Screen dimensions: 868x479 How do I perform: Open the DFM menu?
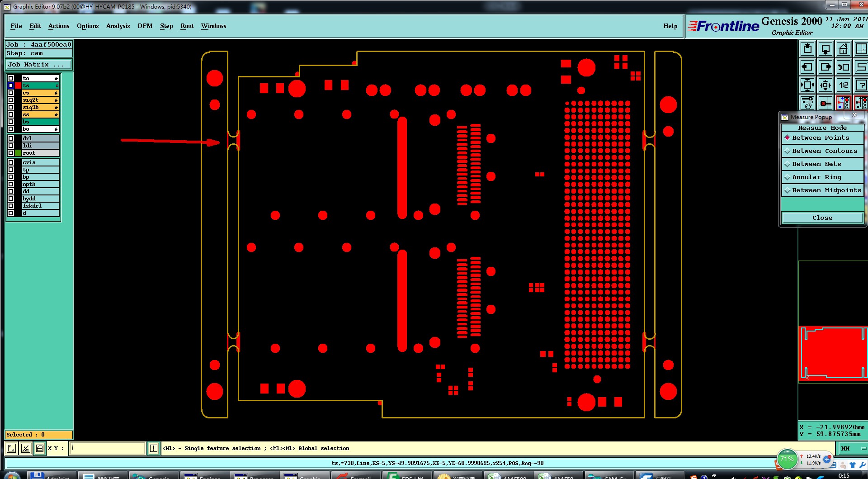click(x=145, y=26)
